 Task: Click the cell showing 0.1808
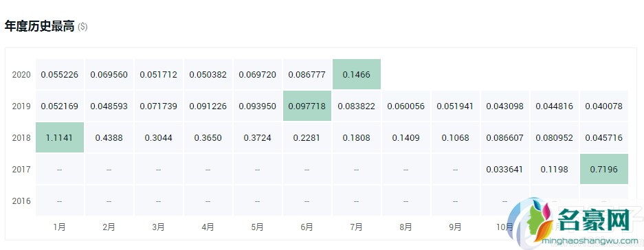[x=357, y=137]
